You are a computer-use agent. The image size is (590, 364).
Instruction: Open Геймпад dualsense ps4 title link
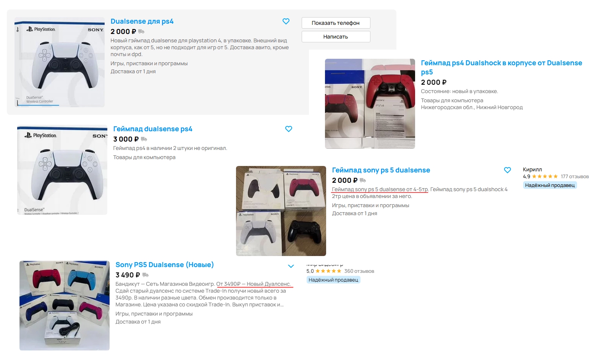tap(153, 129)
